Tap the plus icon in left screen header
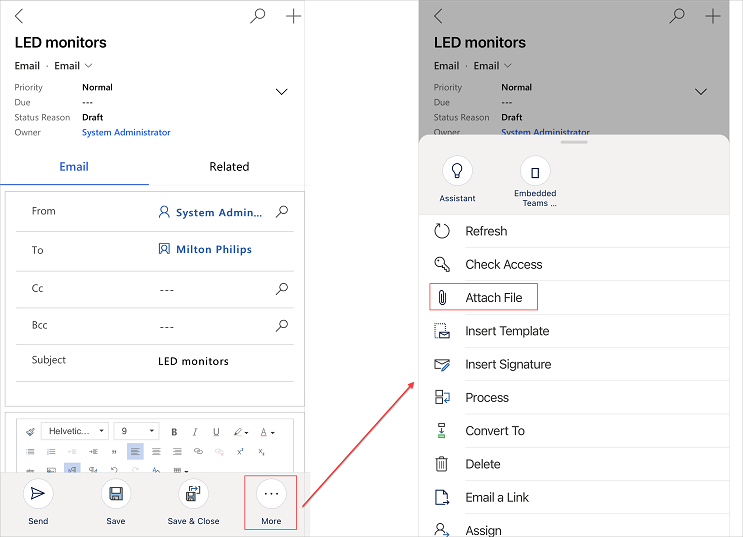The image size is (743, 537). coord(293,16)
